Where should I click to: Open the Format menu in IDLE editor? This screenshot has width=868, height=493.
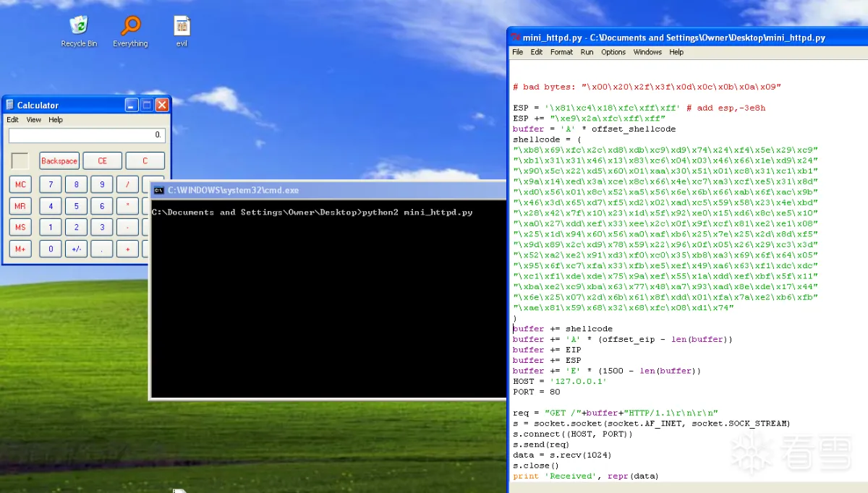point(561,52)
